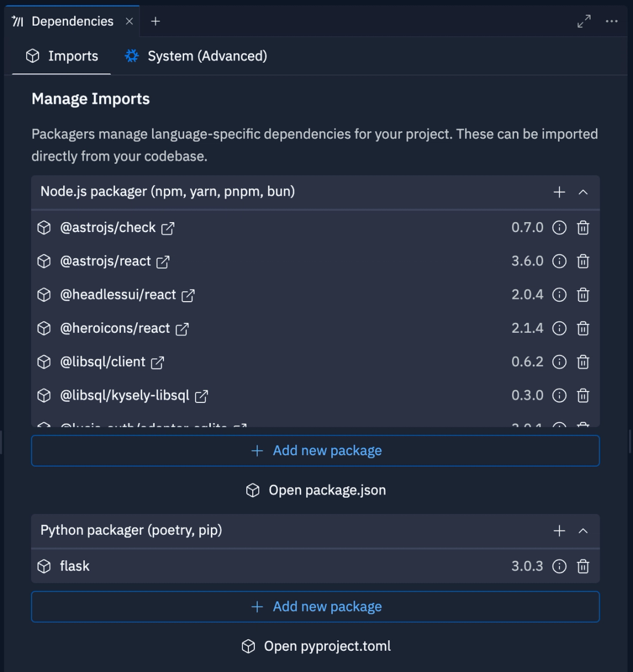The width and height of the screenshot is (633, 672).
Task: Open @headlessui/react via its external link icon
Action: click(x=187, y=295)
